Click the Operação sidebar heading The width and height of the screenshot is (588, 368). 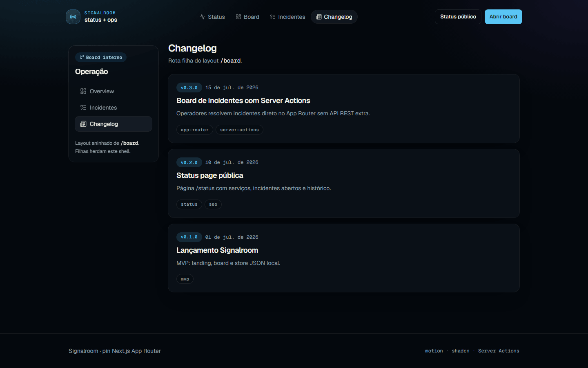pyautogui.click(x=91, y=72)
